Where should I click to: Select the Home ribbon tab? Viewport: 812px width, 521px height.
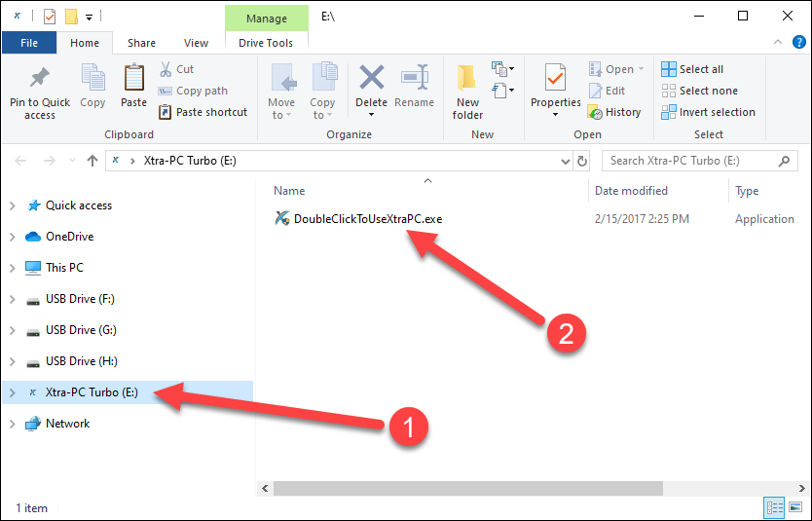pyautogui.click(x=85, y=43)
